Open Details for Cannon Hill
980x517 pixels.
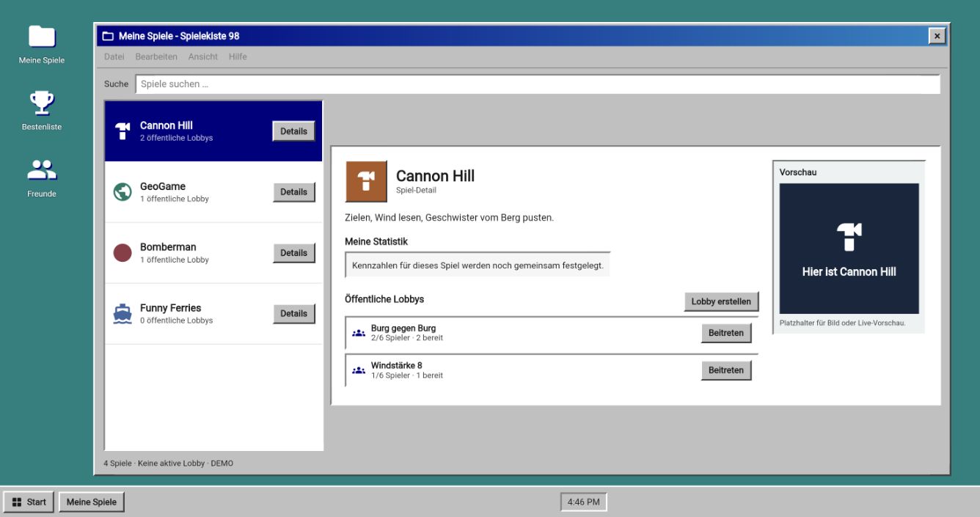coord(294,131)
